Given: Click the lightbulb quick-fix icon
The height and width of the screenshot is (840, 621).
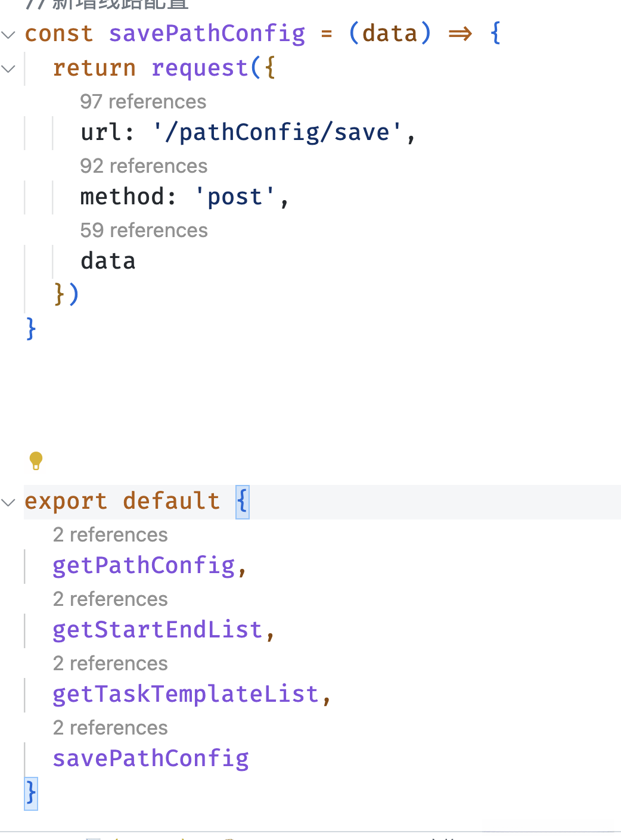Looking at the screenshot, I should point(36,461).
